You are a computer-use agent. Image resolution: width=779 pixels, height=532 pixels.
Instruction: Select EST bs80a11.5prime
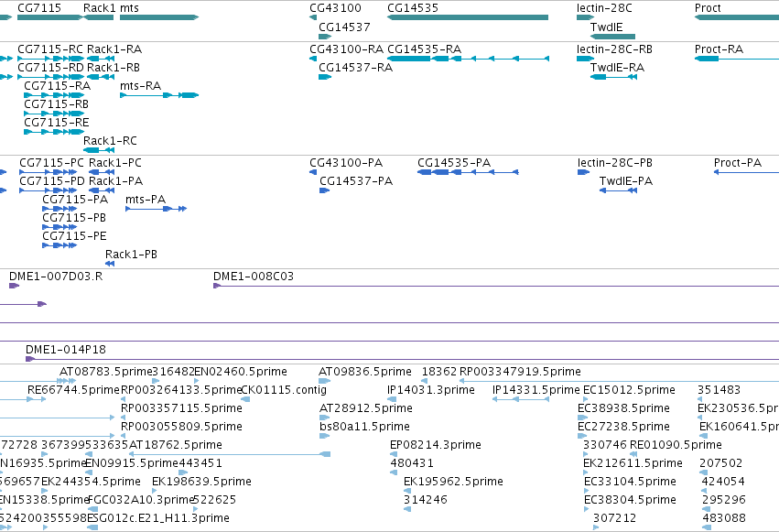[x=364, y=428]
